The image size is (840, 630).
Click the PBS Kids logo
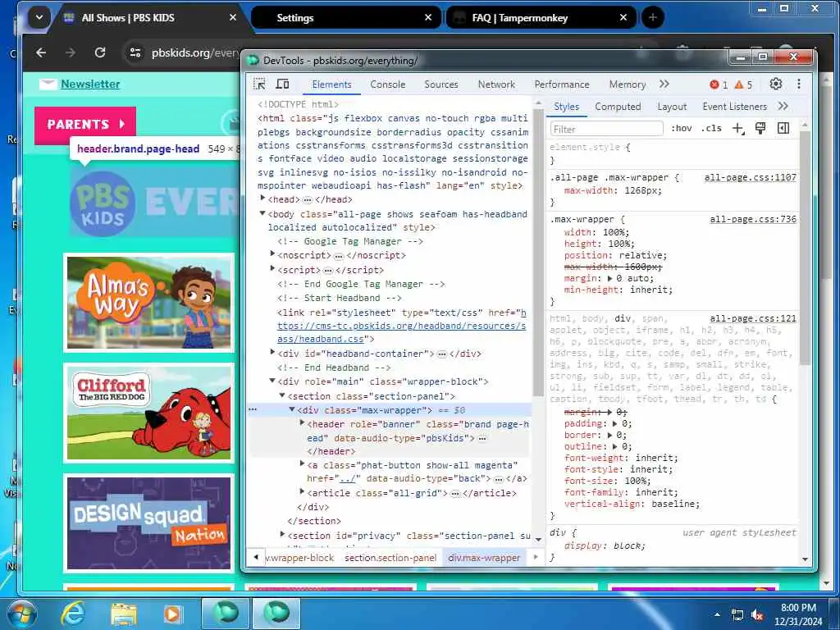pyautogui.click(x=103, y=204)
